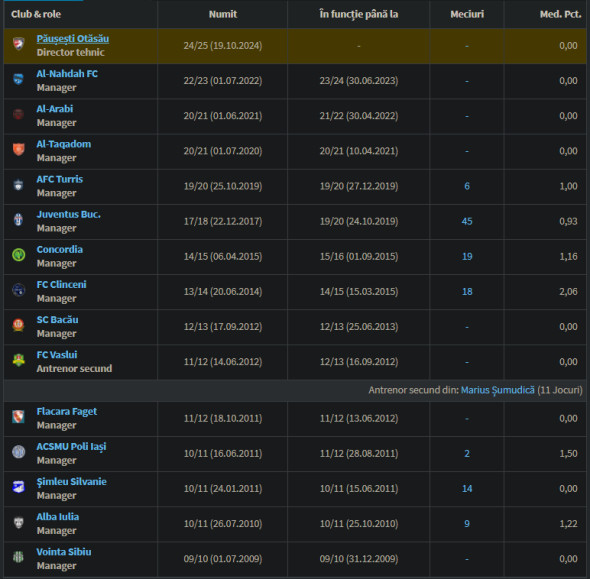590x579 pixels.
Task: Click the Șimleu Silvanie blue crest
Action: point(18,487)
